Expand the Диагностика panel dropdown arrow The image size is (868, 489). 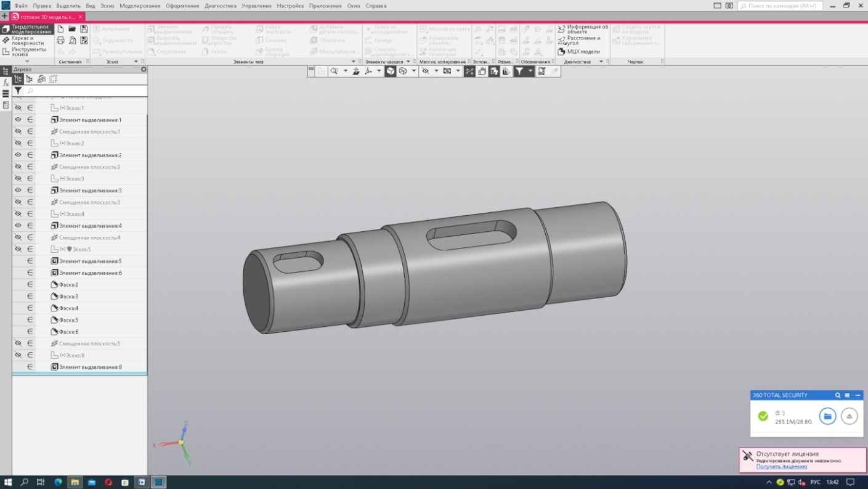pos(601,62)
